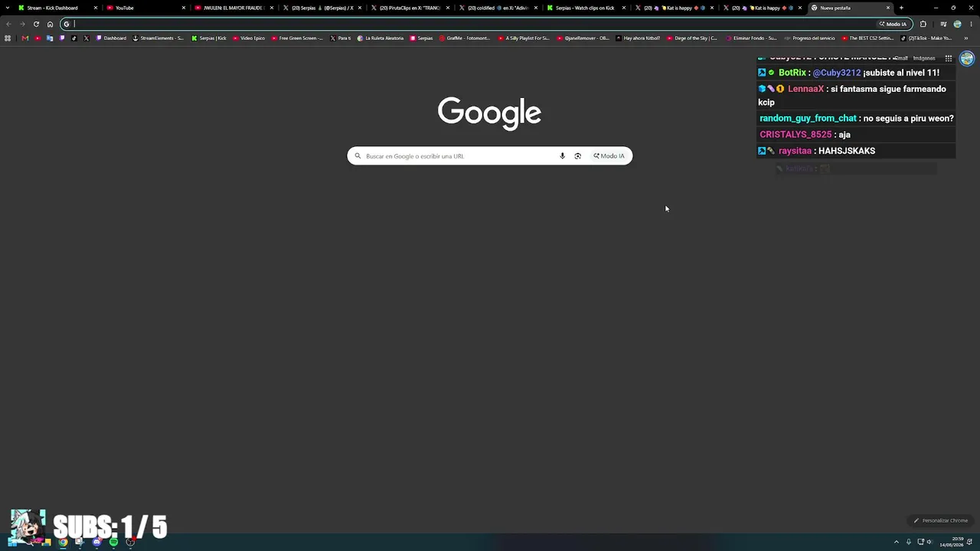Open the Progreso del servicio bookmark
Image resolution: width=980 pixels, height=551 pixels.
tap(809, 38)
